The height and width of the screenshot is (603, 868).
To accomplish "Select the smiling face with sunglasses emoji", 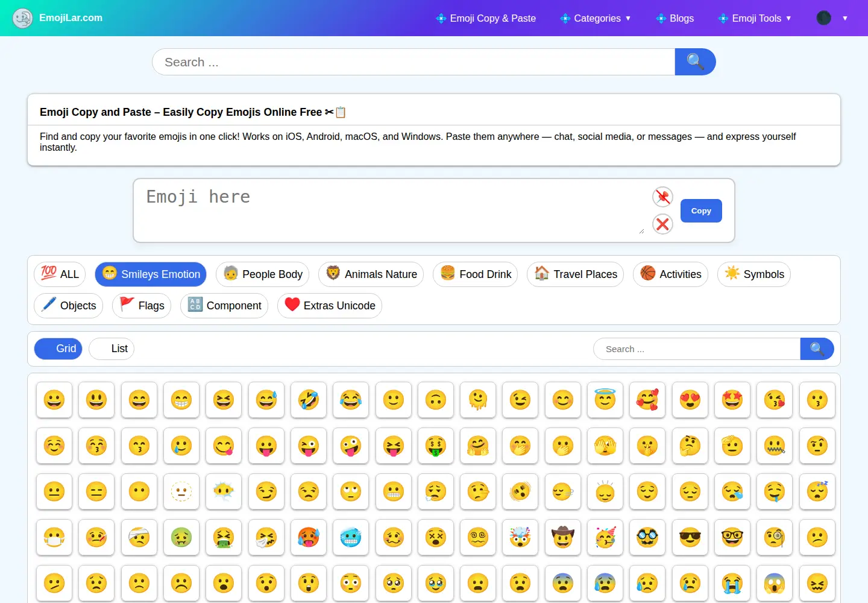I will click(690, 537).
